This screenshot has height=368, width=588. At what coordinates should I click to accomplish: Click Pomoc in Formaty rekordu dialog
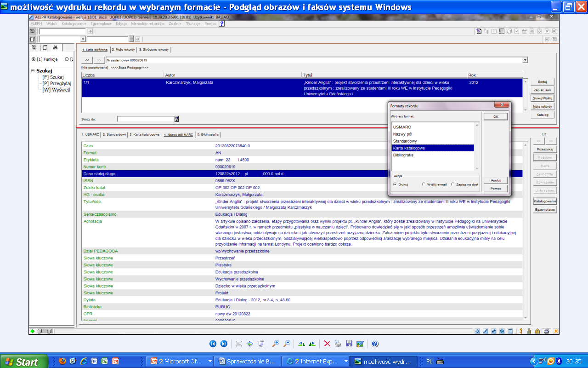496,189
